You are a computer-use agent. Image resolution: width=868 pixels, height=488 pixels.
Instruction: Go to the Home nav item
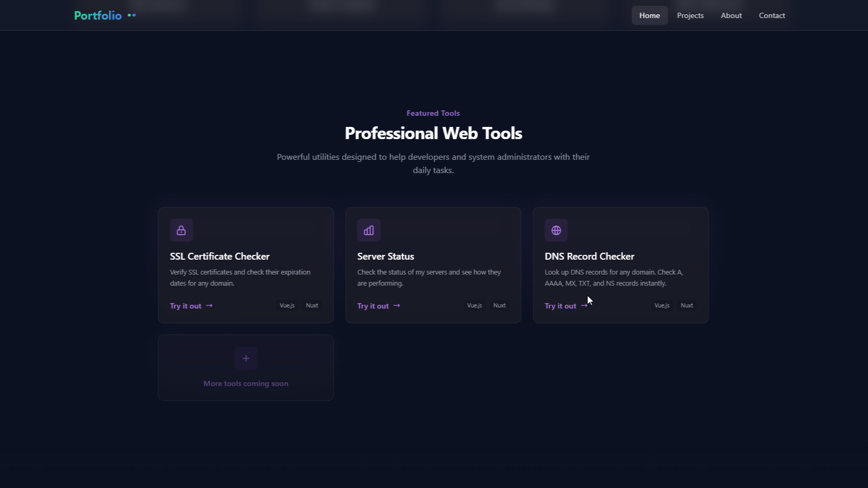[x=649, y=15]
